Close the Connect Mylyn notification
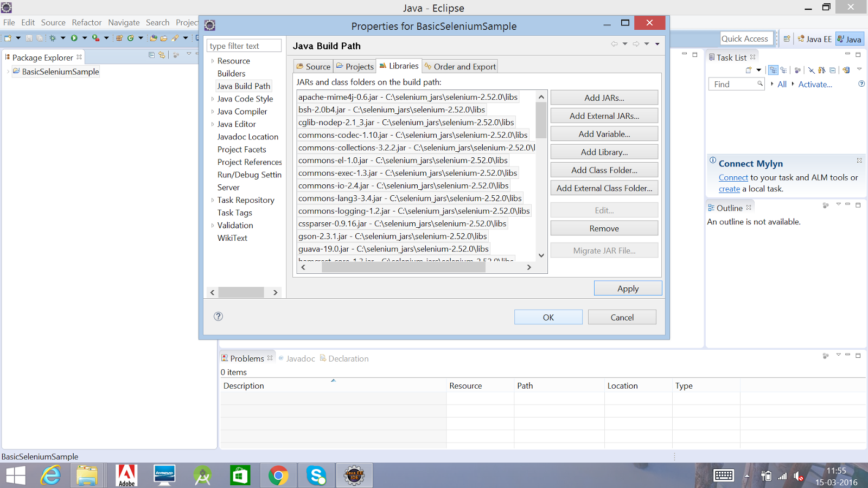Image resolution: width=868 pixels, height=488 pixels. coord(859,160)
